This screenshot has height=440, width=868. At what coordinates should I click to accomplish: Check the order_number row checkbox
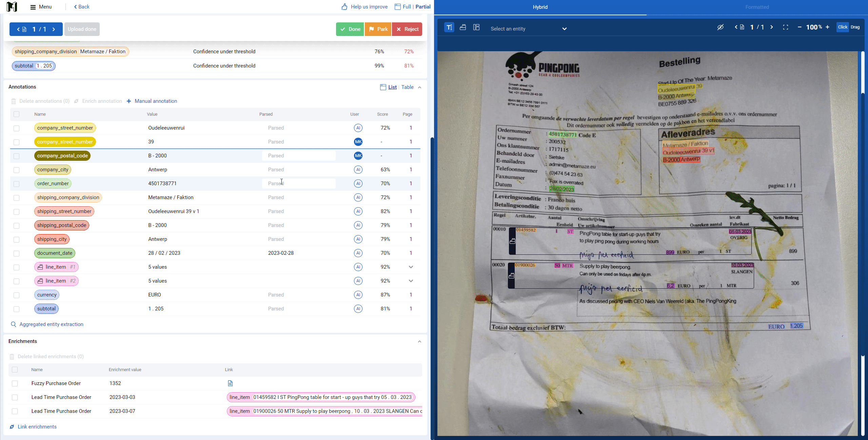tap(17, 184)
